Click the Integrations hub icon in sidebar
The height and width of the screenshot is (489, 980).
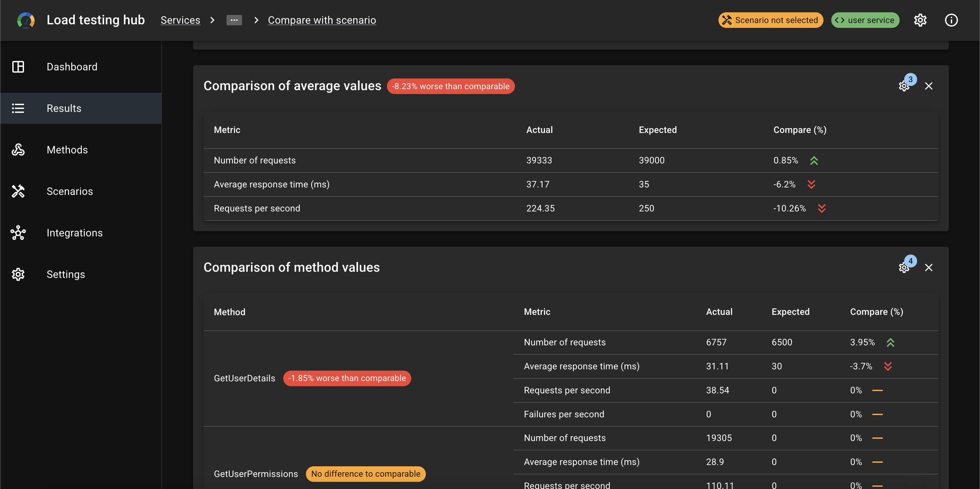point(18,233)
